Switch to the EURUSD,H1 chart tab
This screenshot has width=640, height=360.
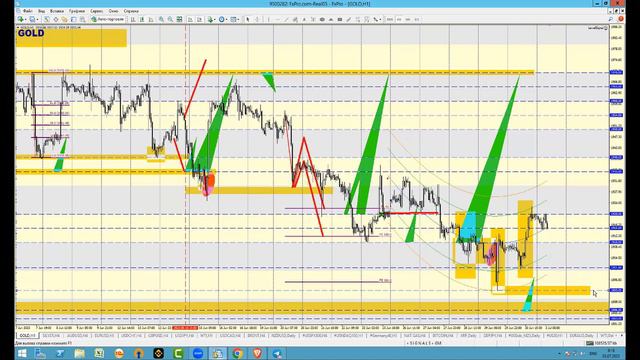(x=104, y=336)
